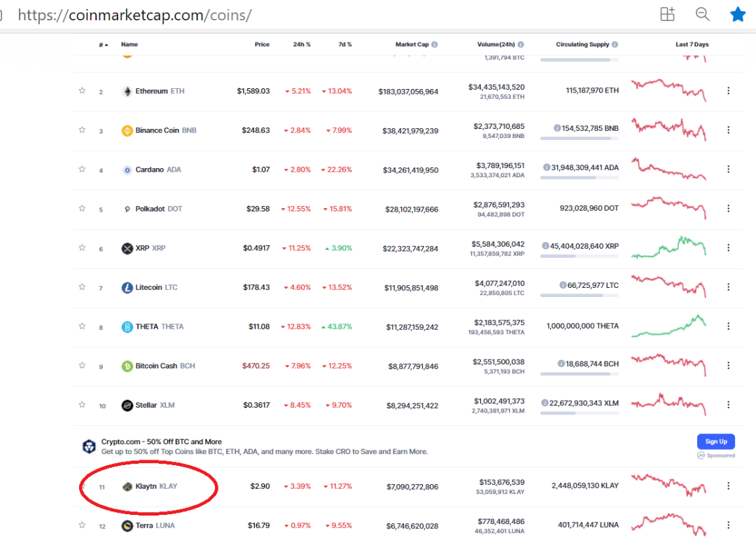
Task: Open Market Cap info tooltip icon
Action: pyautogui.click(x=435, y=44)
